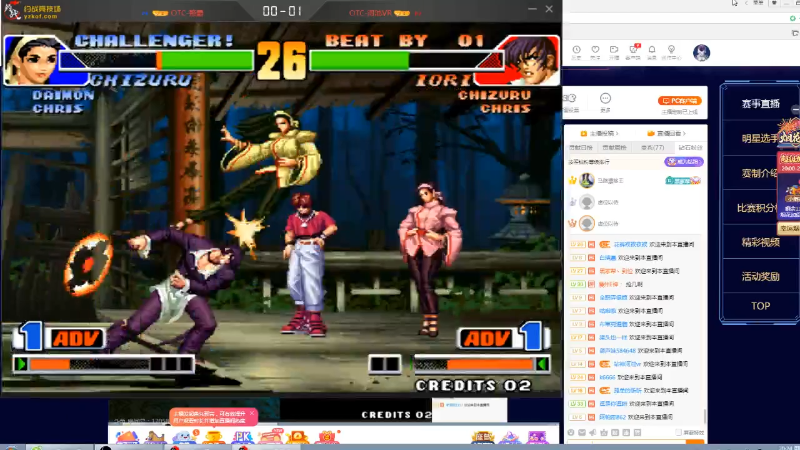The width and height of the screenshot is (800, 450).
Task: Switch to the weekly contribution tab
Action: point(614,147)
